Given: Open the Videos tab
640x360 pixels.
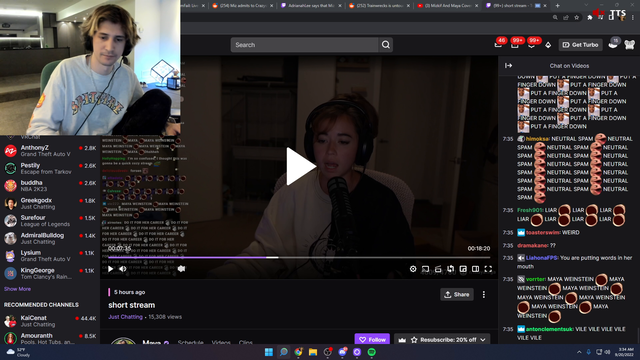Looking at the screenshot, I should click(x=221, y=342).
